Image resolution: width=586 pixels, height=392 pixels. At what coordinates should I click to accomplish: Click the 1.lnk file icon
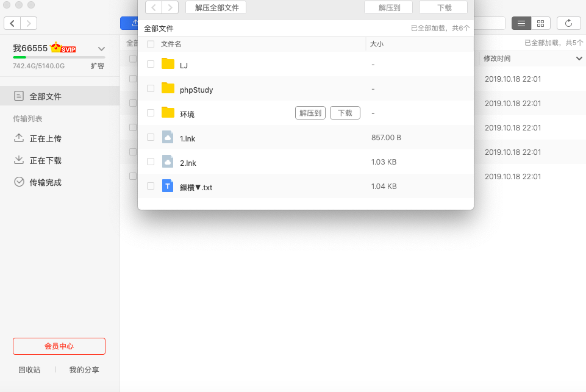pyautogui.click(x=168, y=138)
